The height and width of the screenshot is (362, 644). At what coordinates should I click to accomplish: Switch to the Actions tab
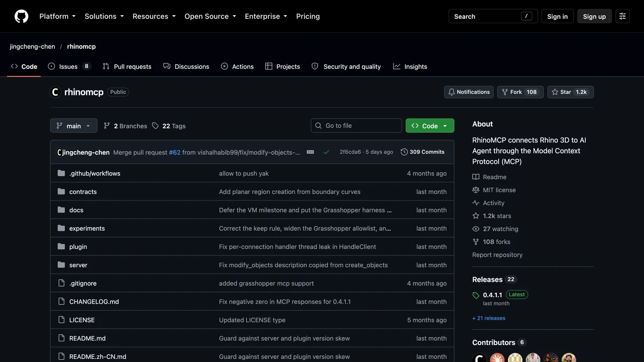[237, 67]
